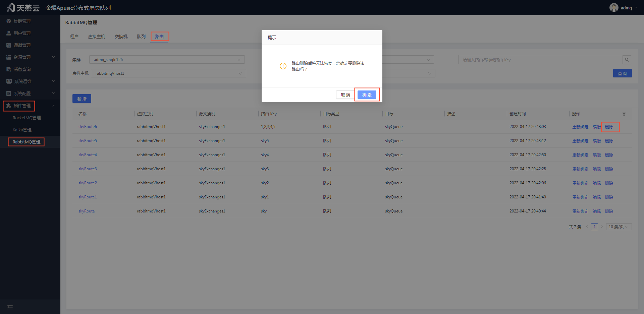This screenshot has height=314, width=644.
Task: Select the 路由 tab
Action: (x=159, y=37)
